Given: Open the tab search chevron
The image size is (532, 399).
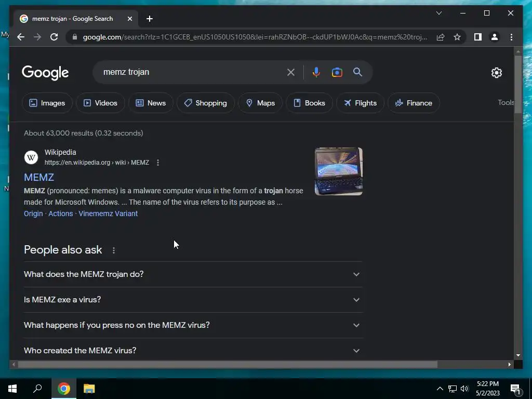Looking at the screenshot, I should click(x=438, y=13).
